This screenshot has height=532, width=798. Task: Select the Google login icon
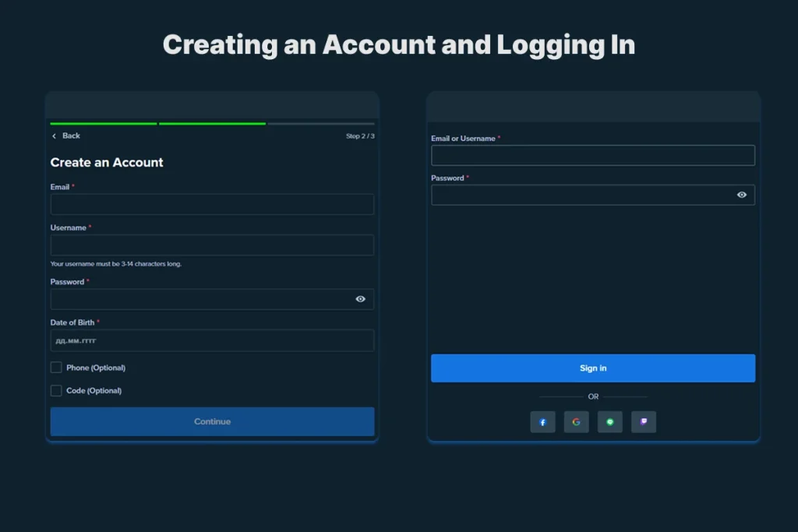(576, 421)
